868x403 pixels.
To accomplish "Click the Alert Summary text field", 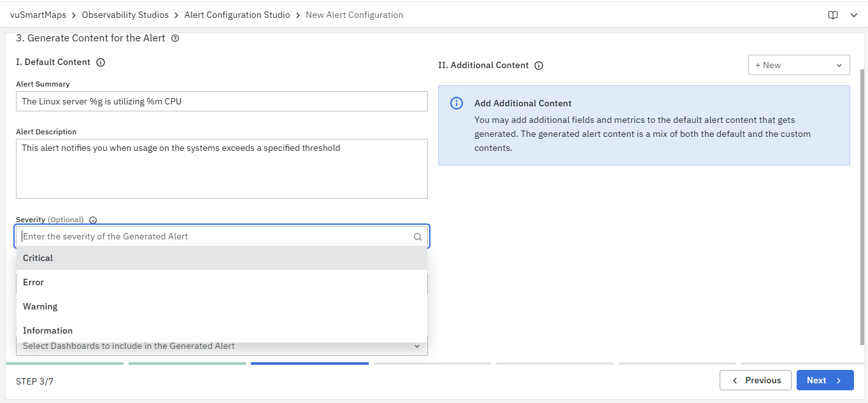I will tap(222, 101).
